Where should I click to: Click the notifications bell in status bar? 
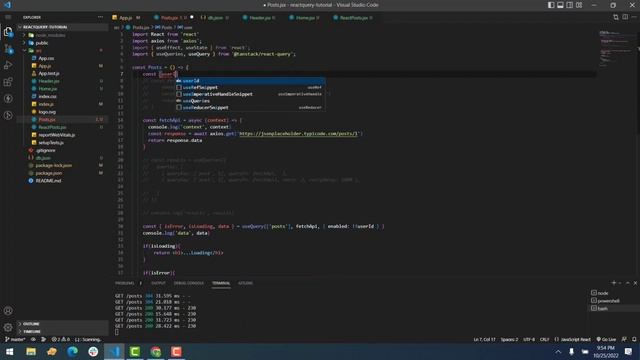(634, 339)
